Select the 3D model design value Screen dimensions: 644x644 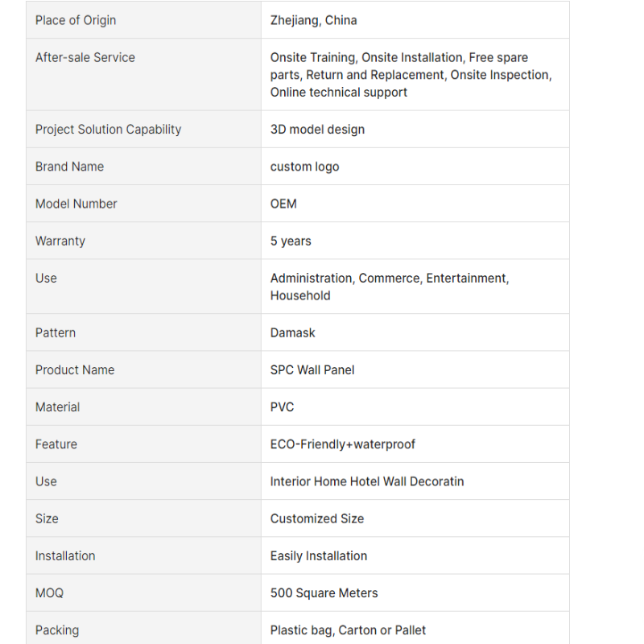click(x=317, y=130)
